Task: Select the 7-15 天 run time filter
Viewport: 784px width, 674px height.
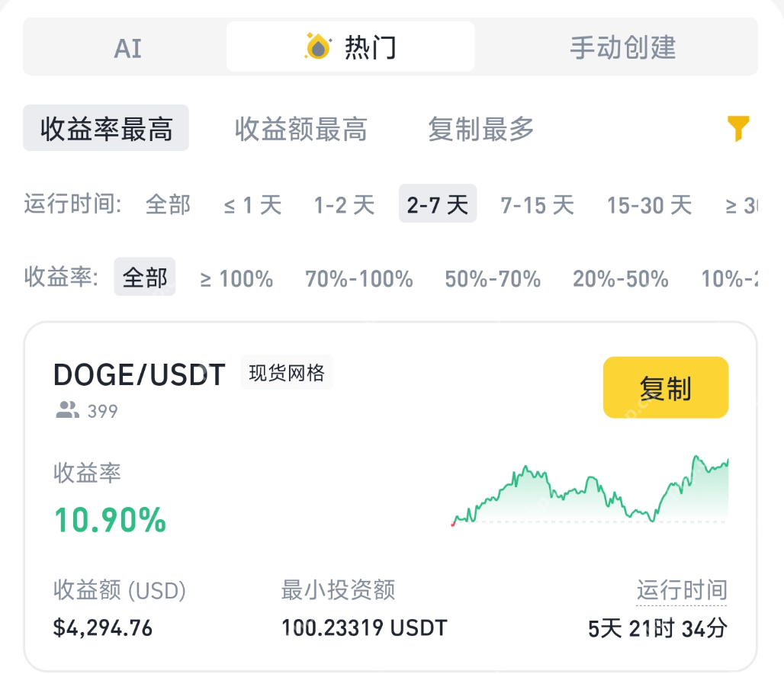Action: 536,204
